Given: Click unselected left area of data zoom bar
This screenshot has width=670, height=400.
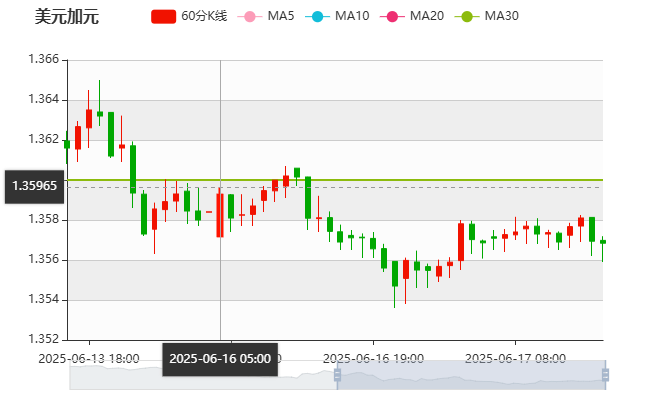Looking at the screenshot, I should [203, 375].
